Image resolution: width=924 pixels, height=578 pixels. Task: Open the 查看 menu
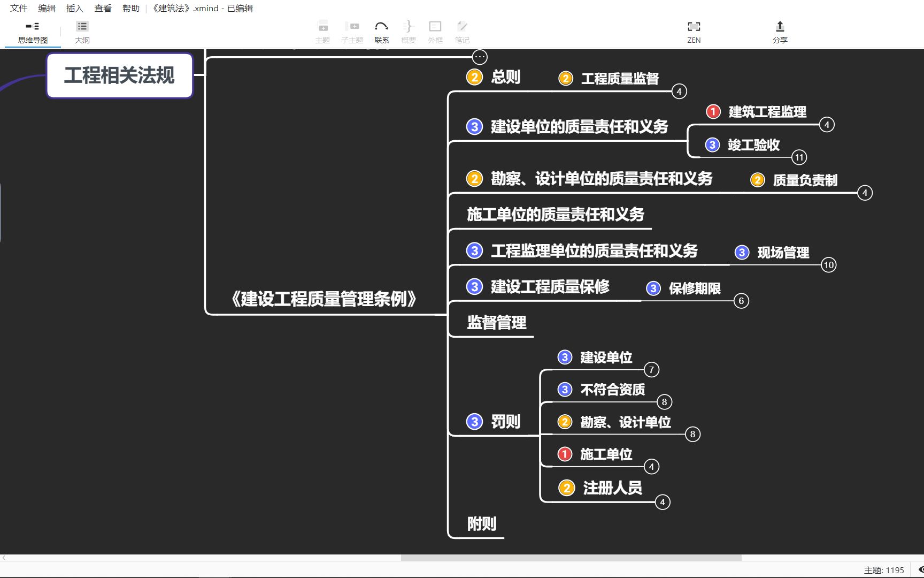(x=103, y=8)
